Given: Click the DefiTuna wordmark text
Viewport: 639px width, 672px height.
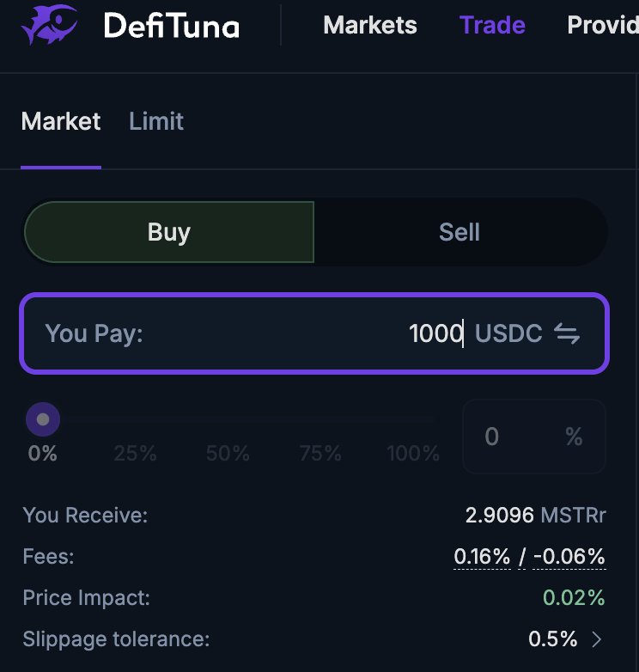Looking at the screenshot, I should click(171, 26).
